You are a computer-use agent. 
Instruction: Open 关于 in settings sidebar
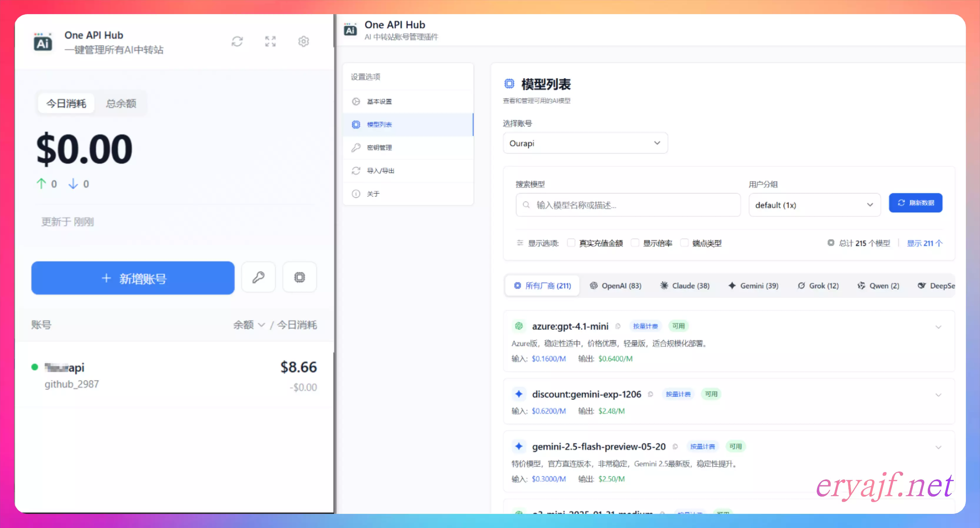[x=408, y=194]
